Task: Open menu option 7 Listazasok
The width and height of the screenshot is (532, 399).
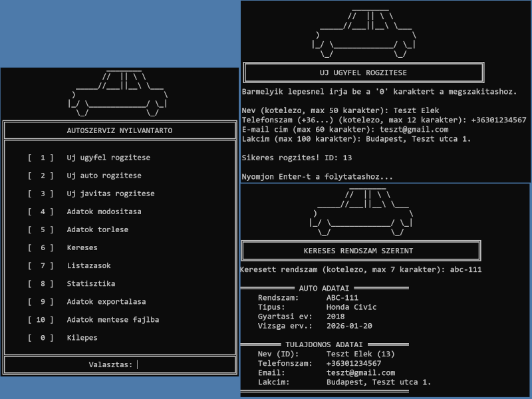Action: [x=88, y=266]
